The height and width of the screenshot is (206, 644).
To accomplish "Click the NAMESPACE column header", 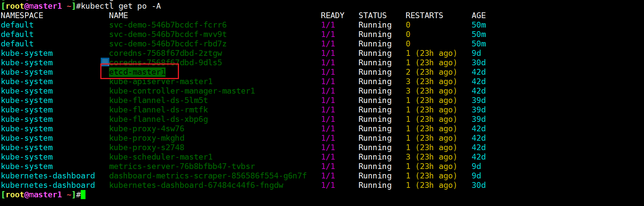I will [x=22, y=16].
